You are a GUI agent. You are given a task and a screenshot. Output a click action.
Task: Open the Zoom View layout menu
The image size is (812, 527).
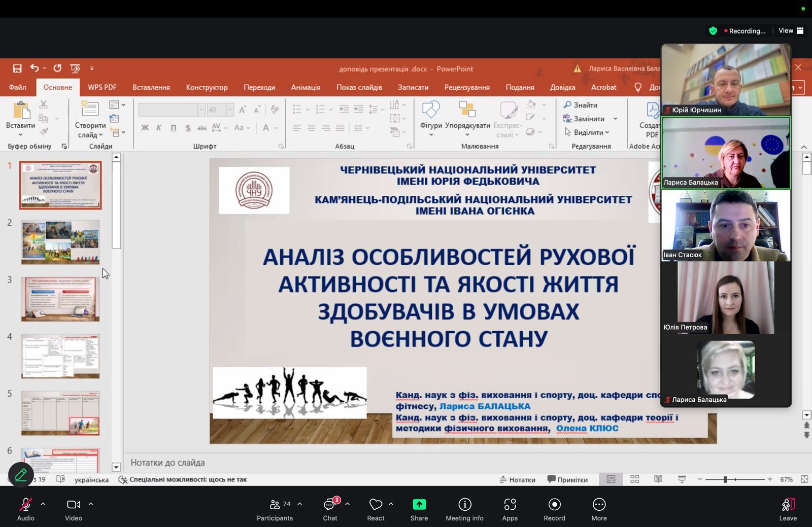point(791,31)
